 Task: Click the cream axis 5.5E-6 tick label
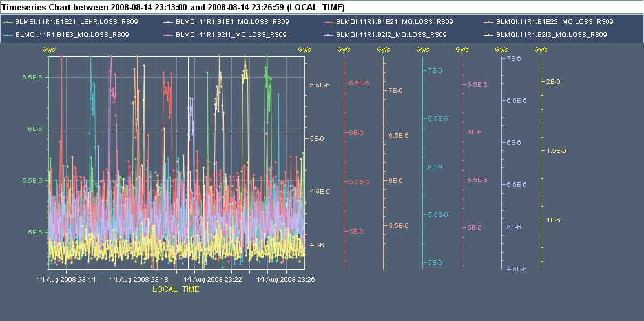click(x=320, y=85)
